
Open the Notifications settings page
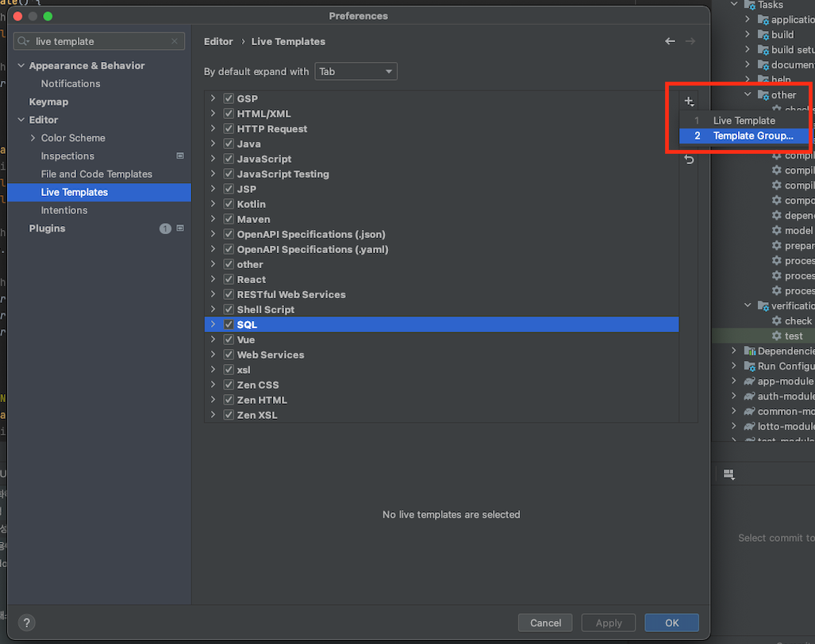(71, 83)
